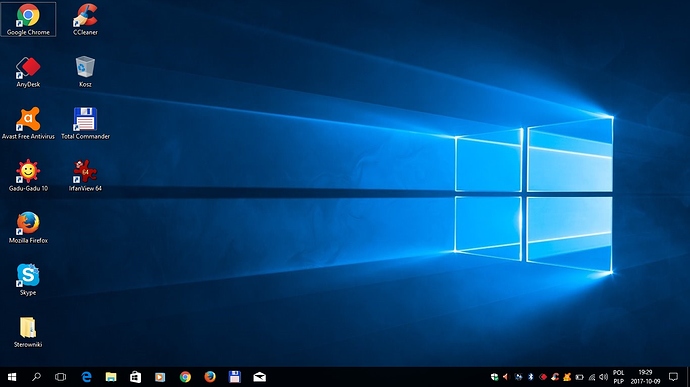690x387 pixels.
Task: Select the Gadu-Gadu 10 desktop icon
Action: 28,176
